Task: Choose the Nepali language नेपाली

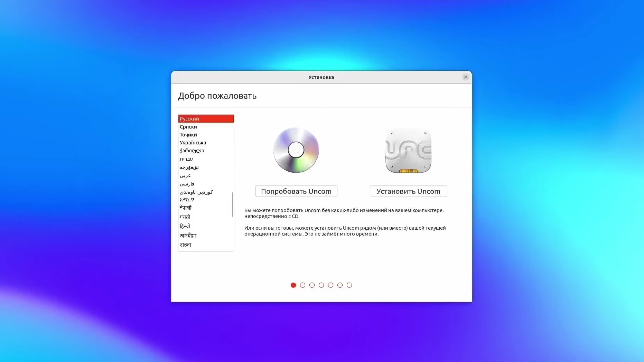Action: pos(206,208)
